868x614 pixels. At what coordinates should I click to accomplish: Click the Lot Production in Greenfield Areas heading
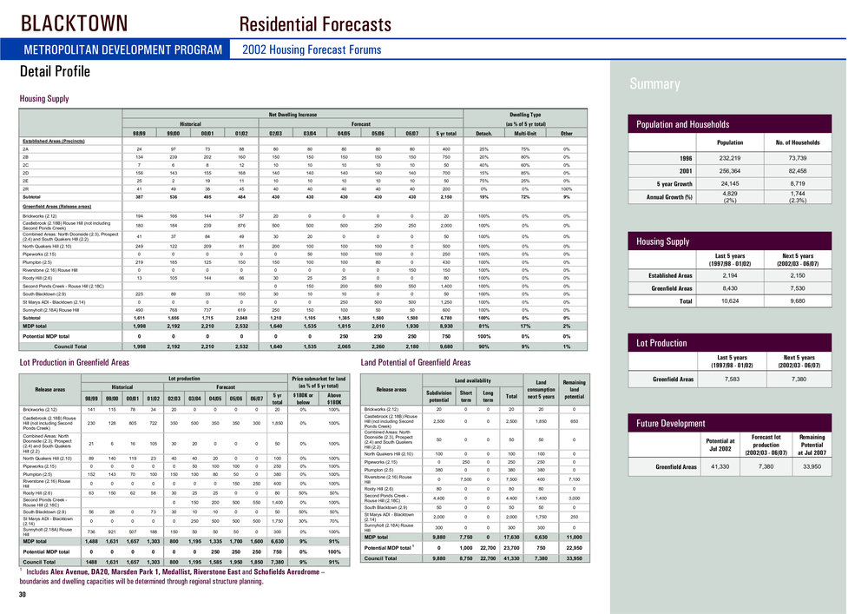tap(74, 363)
